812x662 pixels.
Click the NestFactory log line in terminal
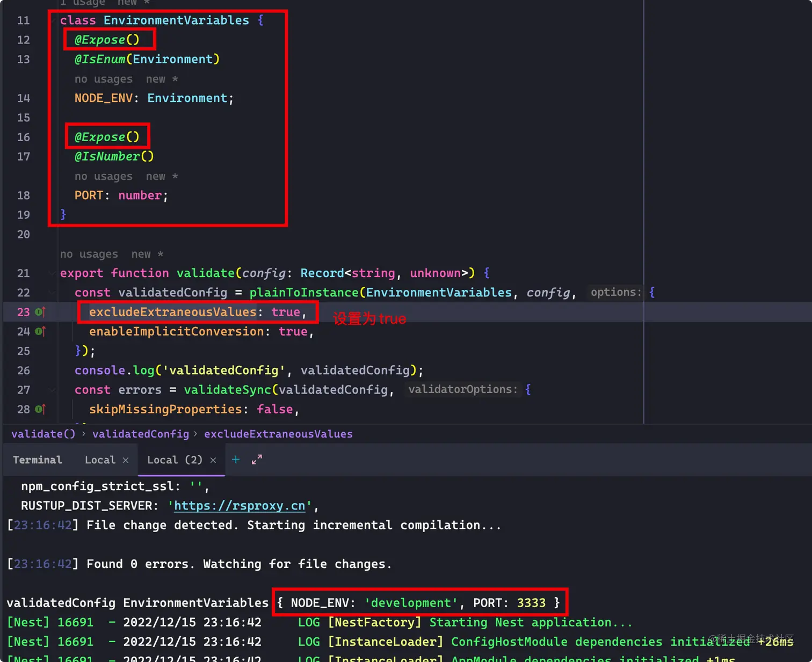point(320,623)
